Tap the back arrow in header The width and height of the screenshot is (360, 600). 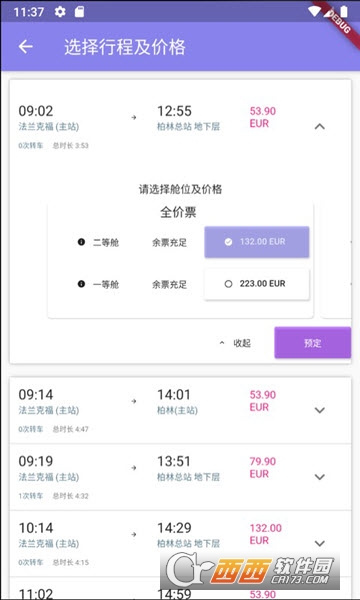pos(25,47)
